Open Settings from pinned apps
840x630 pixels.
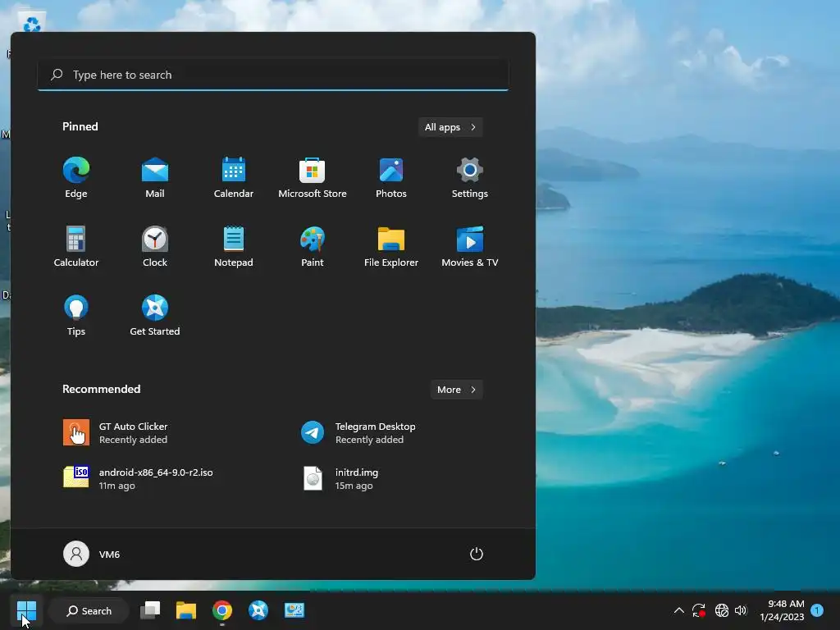(x=470, y=178)
